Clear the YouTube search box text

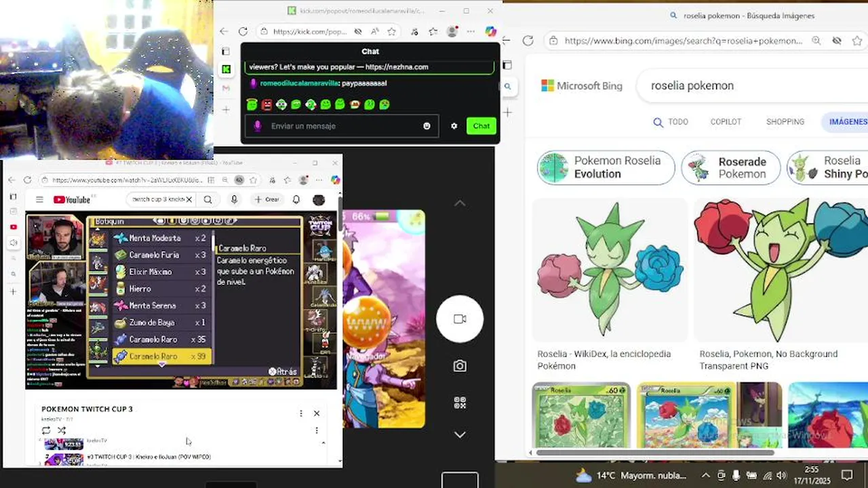[189, 199]
